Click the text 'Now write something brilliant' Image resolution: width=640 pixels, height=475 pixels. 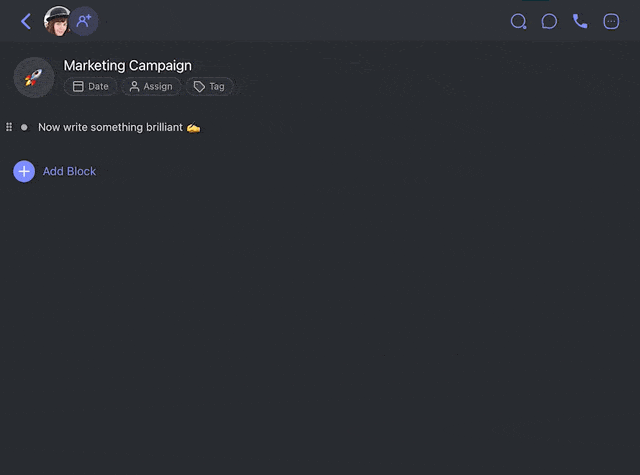(110, 127)
